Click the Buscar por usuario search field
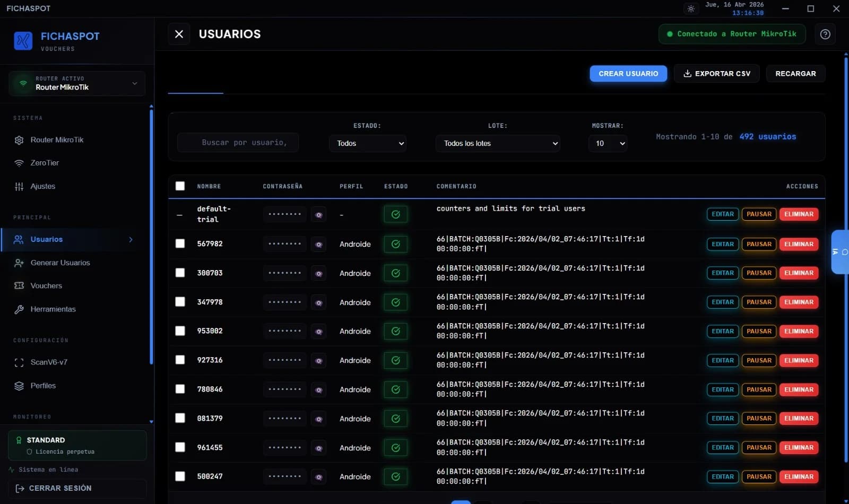 pyautogui.click(x=238, y=143)
